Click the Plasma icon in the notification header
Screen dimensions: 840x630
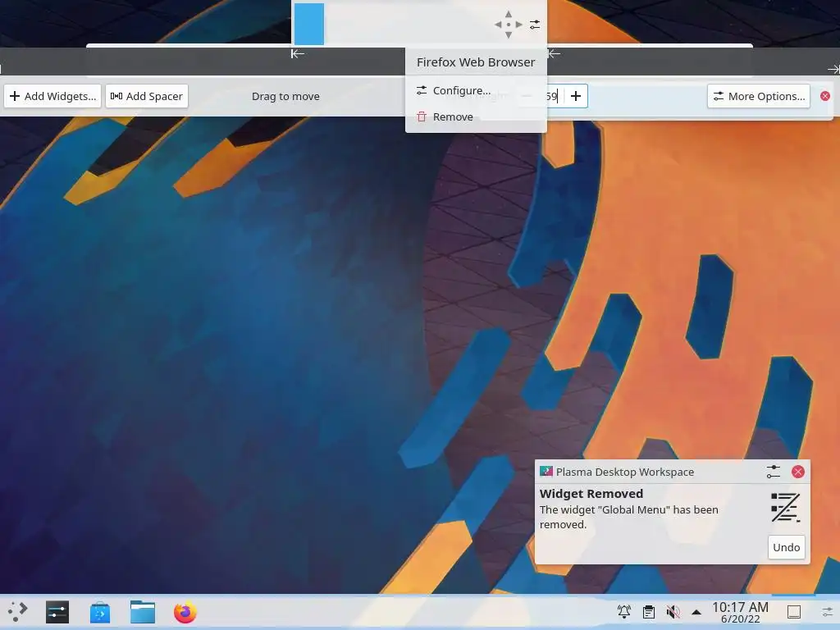[x=546, y=472]
